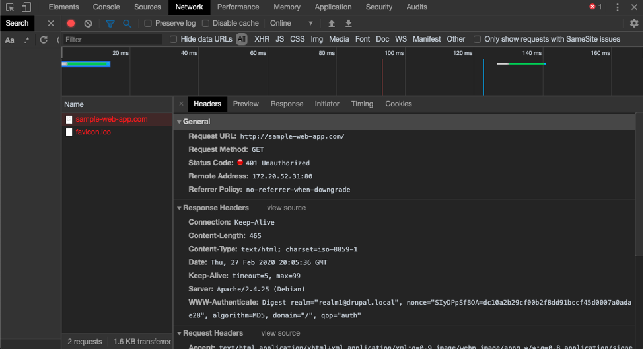Click the red error count badge
The image size is (644, 349).
pos(596,7)
